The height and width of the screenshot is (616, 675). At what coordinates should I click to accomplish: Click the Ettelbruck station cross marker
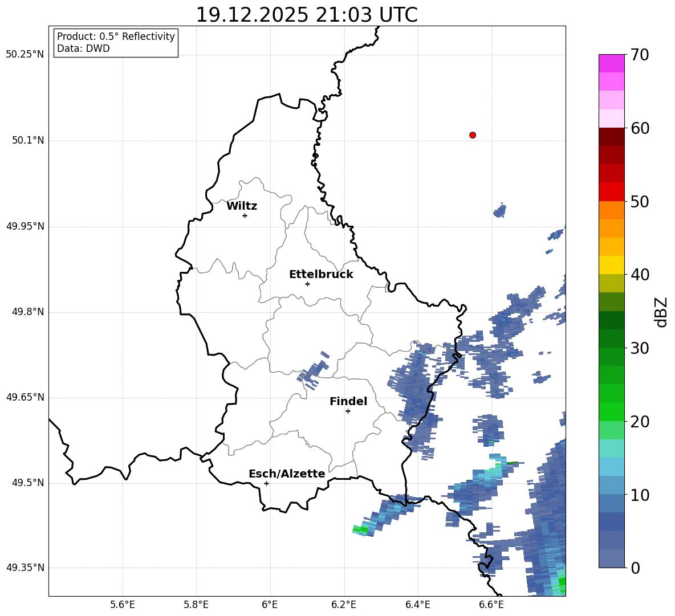307,284
